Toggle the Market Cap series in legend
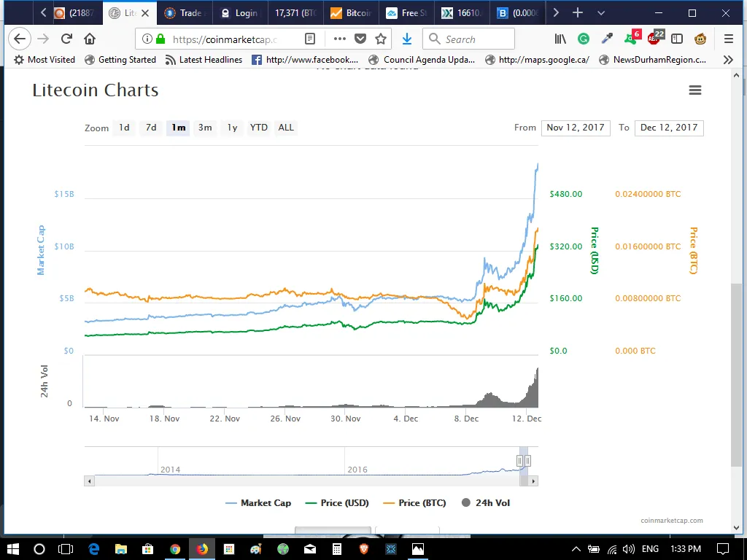747x560 pixels. (x=258, y=503)
